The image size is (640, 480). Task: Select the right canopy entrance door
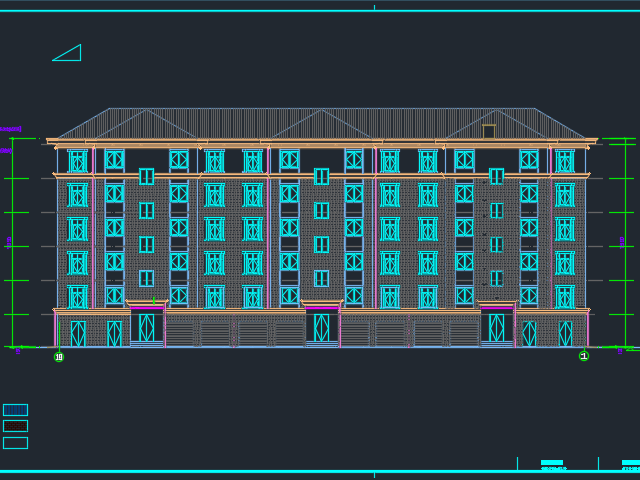tap(496, 327)
